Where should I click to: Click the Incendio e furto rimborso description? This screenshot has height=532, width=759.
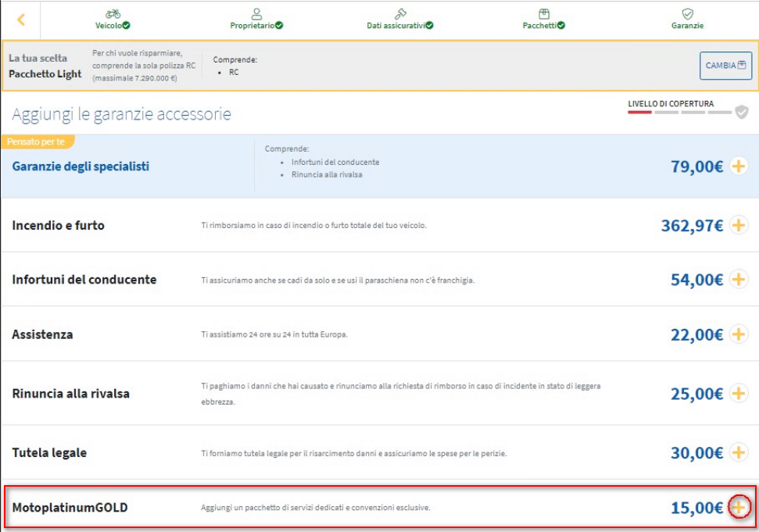[x=313, y=225]
